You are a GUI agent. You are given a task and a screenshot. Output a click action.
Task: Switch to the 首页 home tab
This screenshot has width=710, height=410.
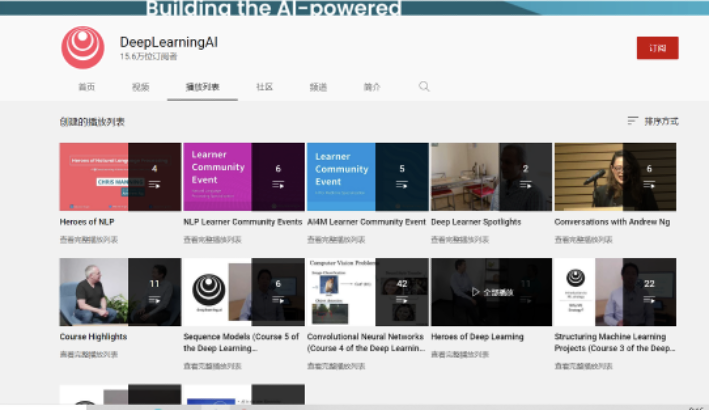pyautogui.click(x=86, y=87)
